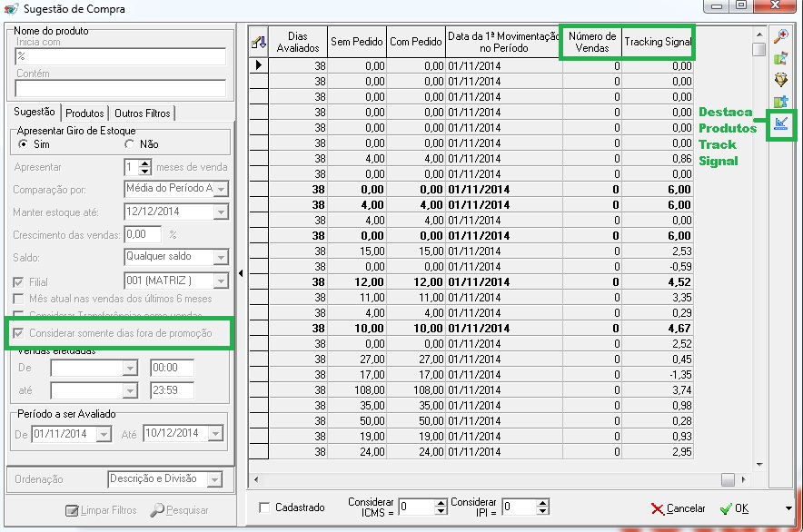
Task: Expand the Saldo dropdown
Action: [221, 257]
